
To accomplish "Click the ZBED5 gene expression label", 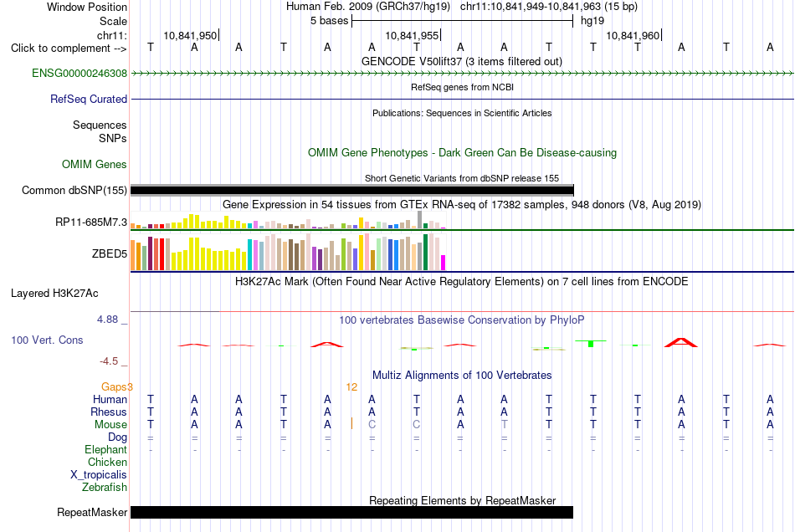I will (x=110, y=253).
